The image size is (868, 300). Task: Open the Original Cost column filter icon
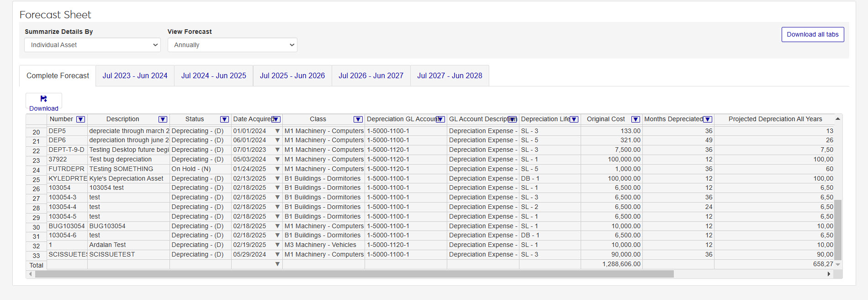[x=635, y=119]
